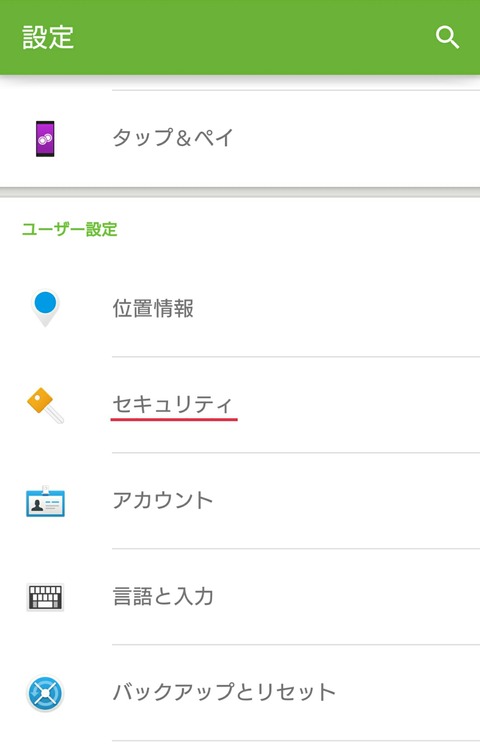This screenshot has width=480, height=755.
Task: Open the アカウント settings entry
Action: [240, 501]
